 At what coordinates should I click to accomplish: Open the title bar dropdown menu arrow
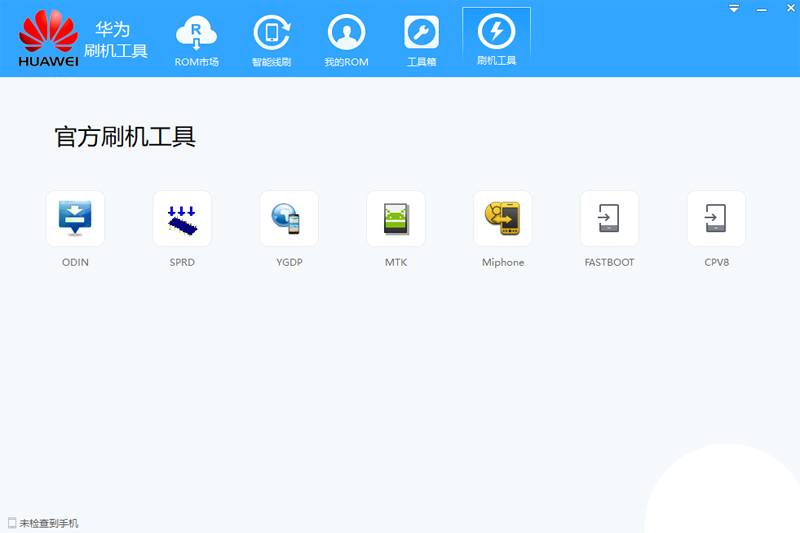[734, 9]
